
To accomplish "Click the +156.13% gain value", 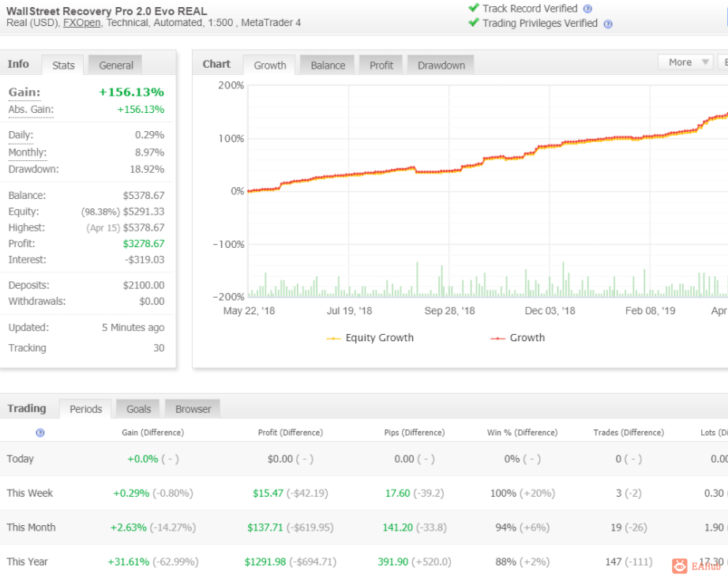I will (131, 92).
